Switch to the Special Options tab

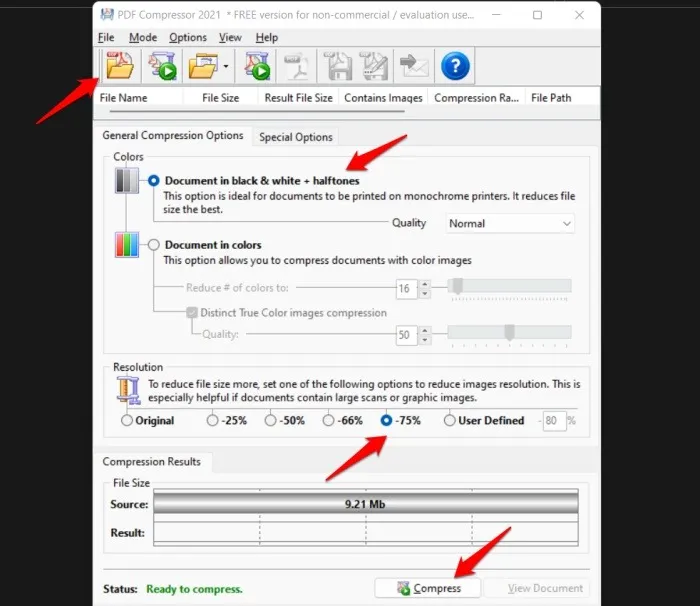tap(296, 137)
